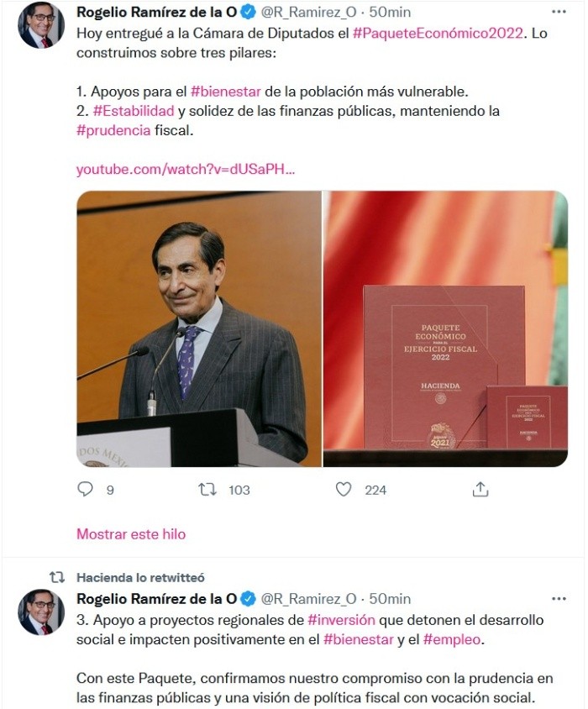Click the verified badge on second tweet
The width and height of the screenshot is (588, 709).
[x=248, y=599]
